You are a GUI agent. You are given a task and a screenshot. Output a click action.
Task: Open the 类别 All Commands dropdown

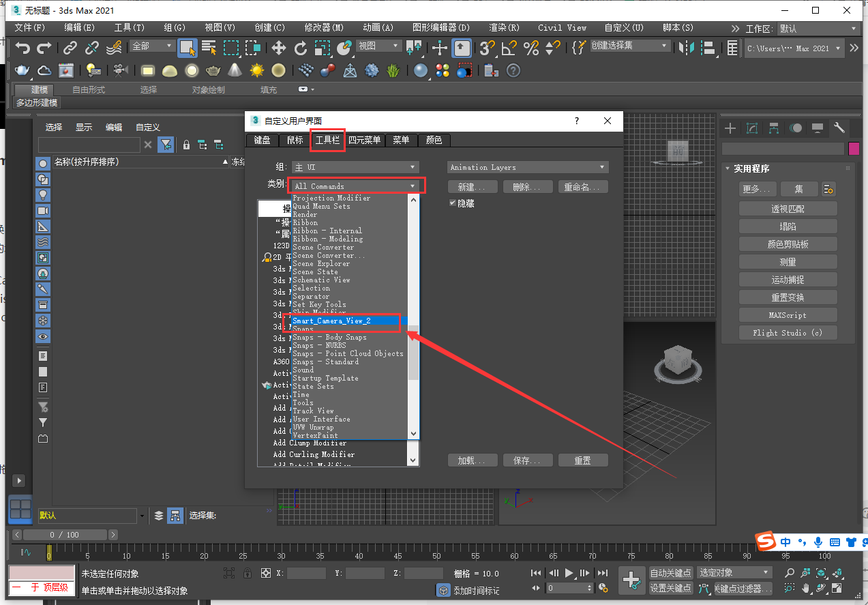(356, 184)
